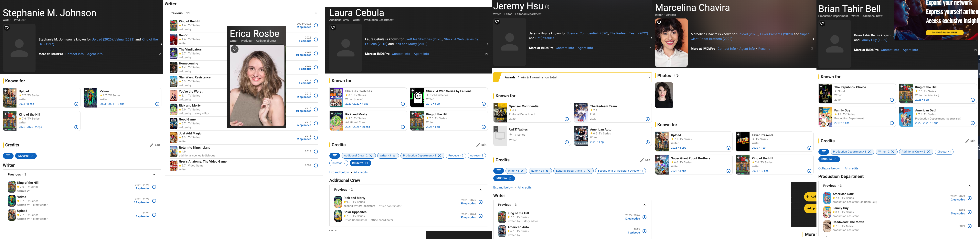This screenshot has height=239, width=980.
Task: Collapse Previous 3 in Stephanie M. Johnson's Writer section
Action: [154, 175]
